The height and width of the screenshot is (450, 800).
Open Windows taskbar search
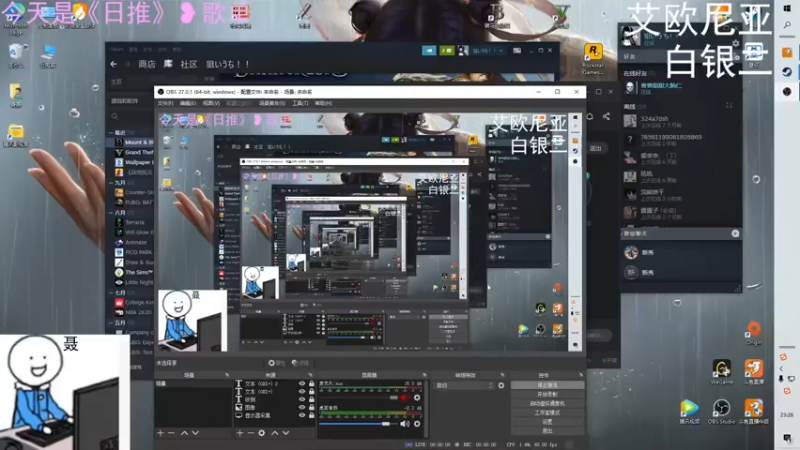click(x=787, y=25)
